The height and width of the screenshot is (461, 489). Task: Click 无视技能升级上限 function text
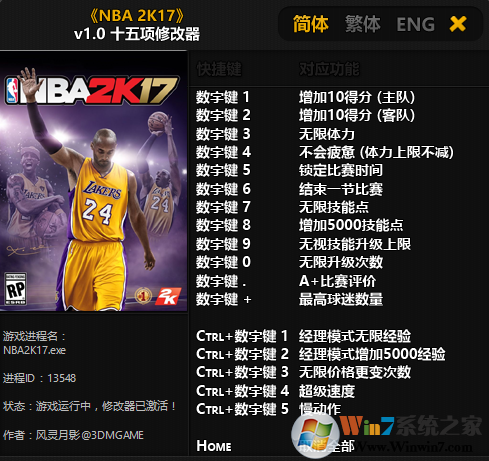[x=355, y=244]
